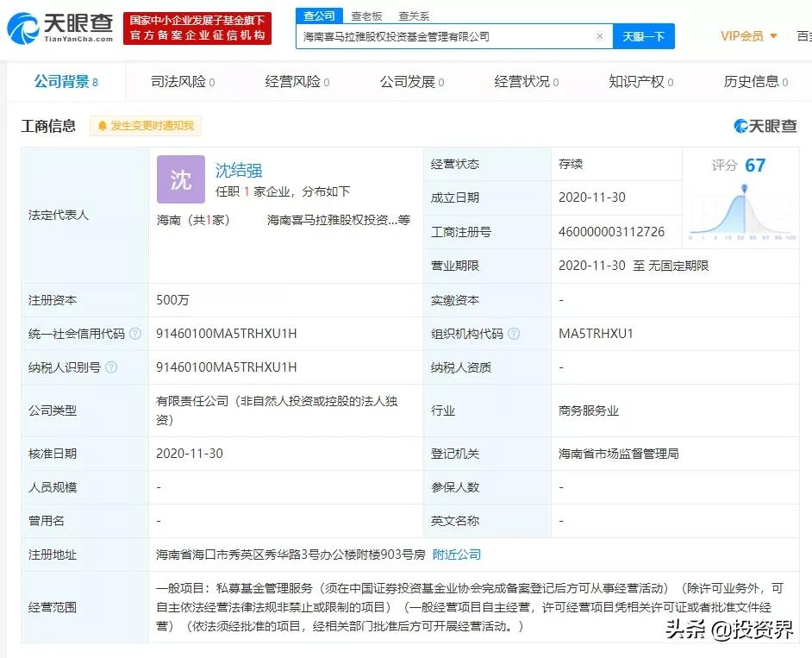Click the 天眼一下 search button

644,36
